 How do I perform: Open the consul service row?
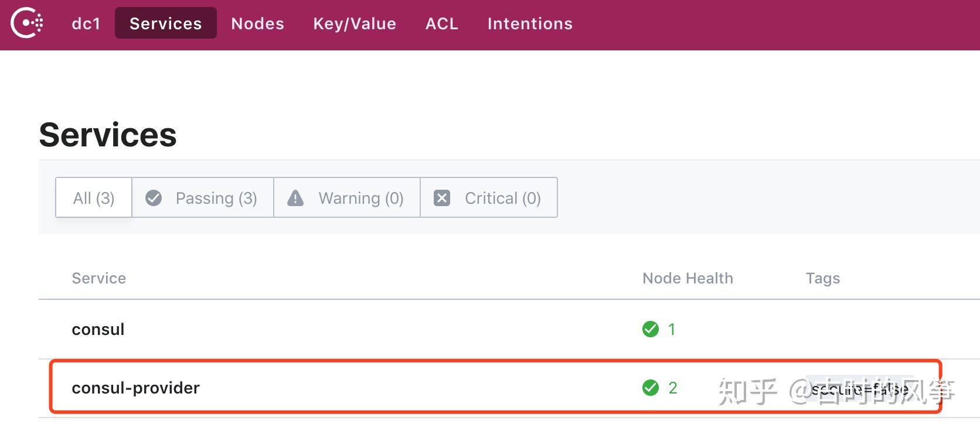tap(509, 329)
